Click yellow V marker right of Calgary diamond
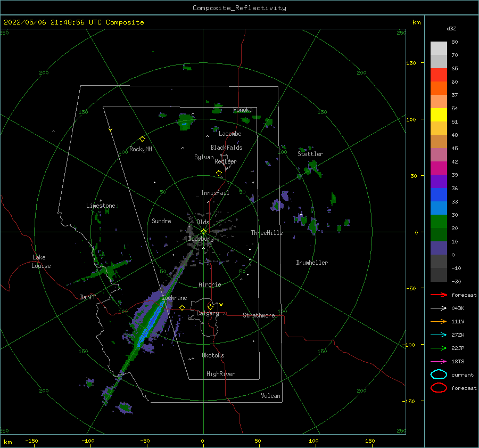The image size is (479, 448). [x=221, y=305]
